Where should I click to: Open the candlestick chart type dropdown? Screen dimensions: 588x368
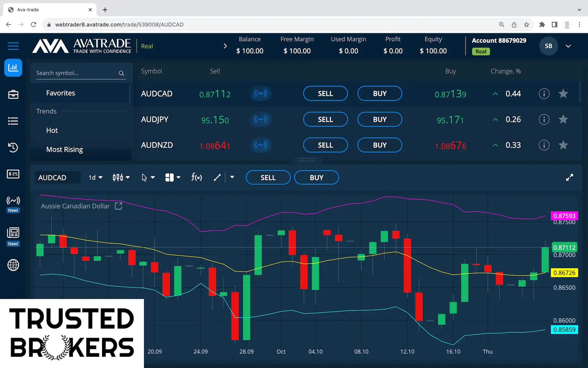pyautogui.click(x=121, y=177)
